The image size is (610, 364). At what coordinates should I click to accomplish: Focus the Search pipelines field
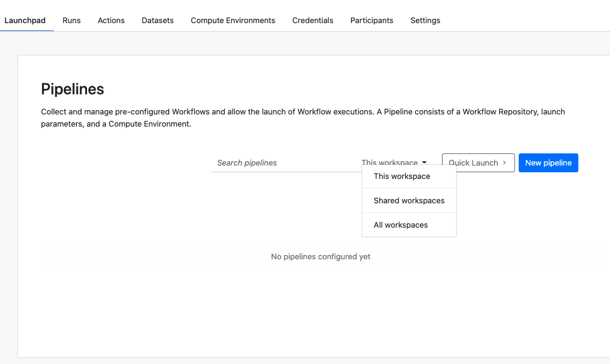pos(286,163)
